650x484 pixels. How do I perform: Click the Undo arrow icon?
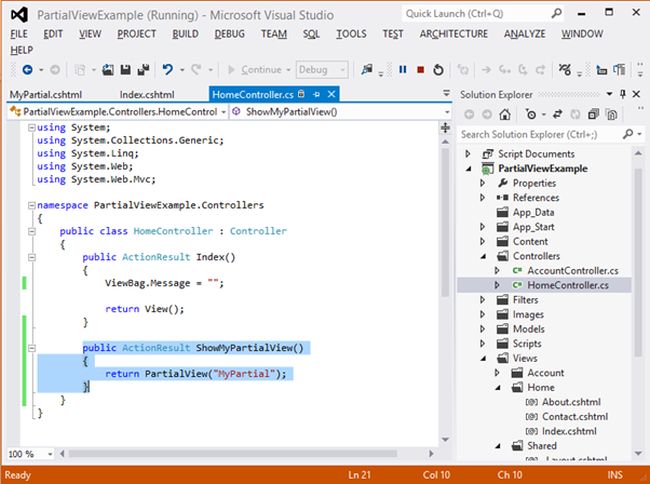[x=168, y=70]
